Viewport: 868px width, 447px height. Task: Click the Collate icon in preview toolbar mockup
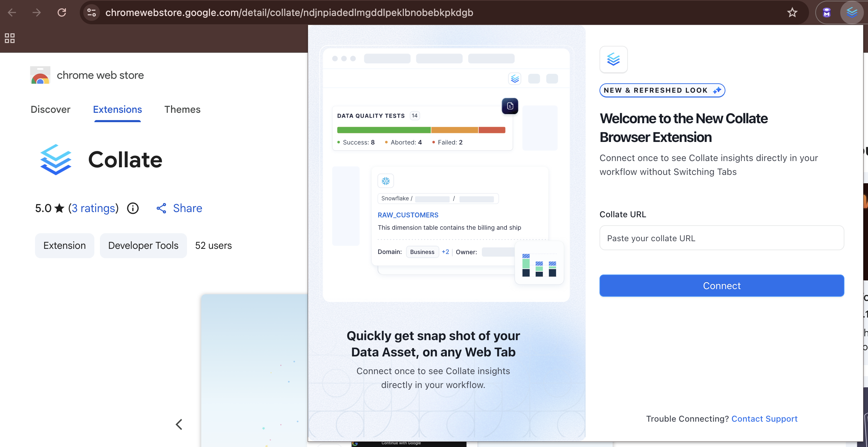pyautogui.click(x=515, y=79)
